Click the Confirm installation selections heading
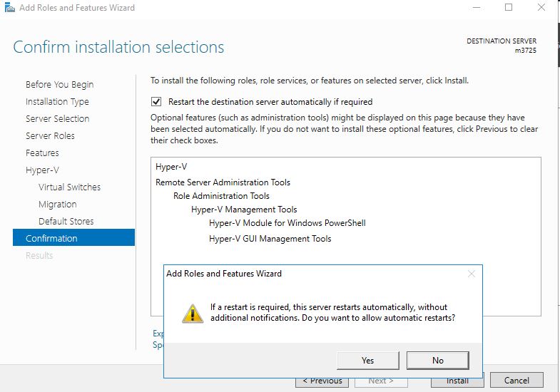Viewport: 560px width, 392px height. pos(118,47)
